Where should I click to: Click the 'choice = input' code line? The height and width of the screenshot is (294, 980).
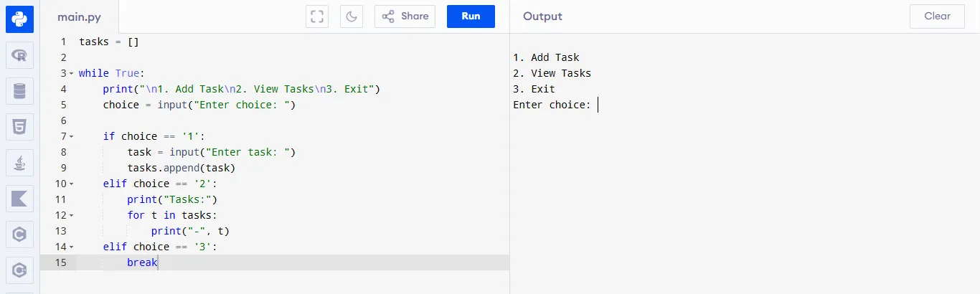tap(199, 105)
